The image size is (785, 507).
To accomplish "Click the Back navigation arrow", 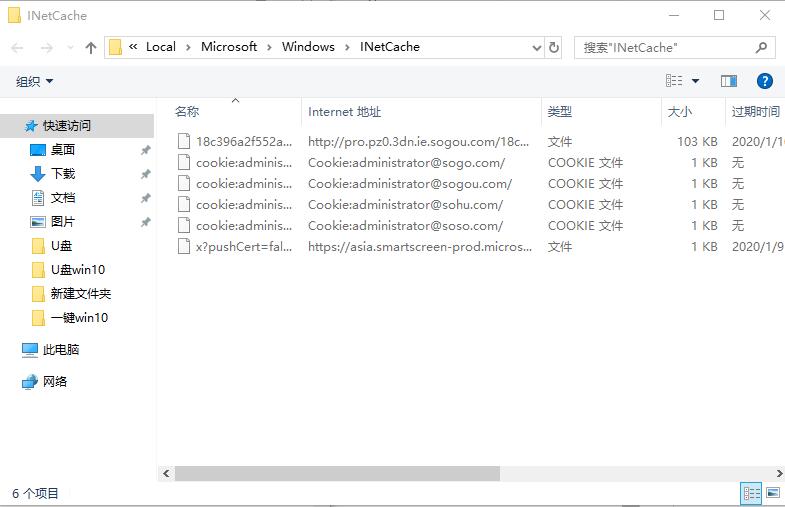I will (18, 48).
